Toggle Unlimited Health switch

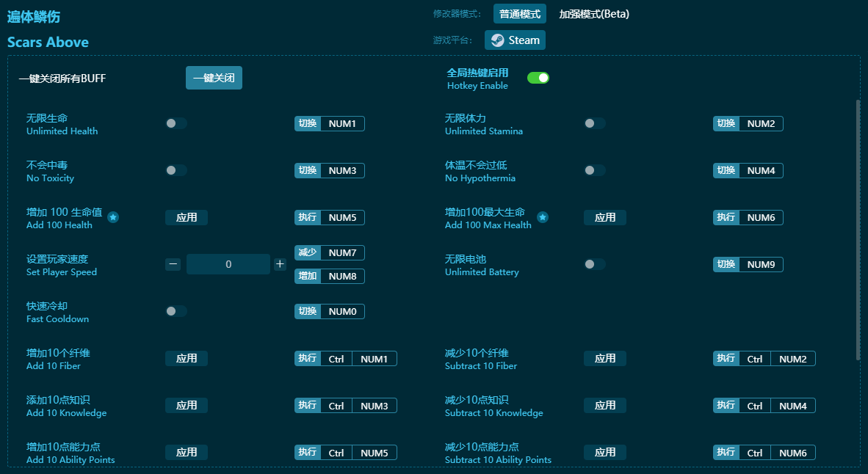(x=176, y=123)
